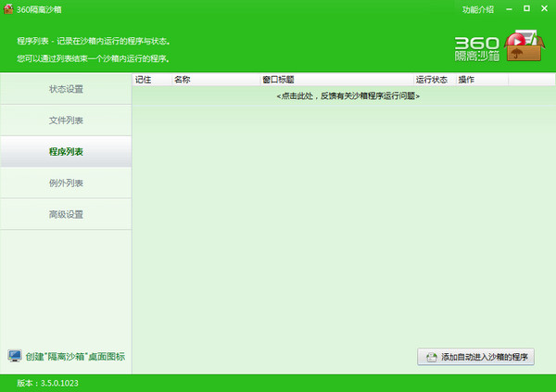Click the desktop monitor icon at bottom left

click(14, 356)
